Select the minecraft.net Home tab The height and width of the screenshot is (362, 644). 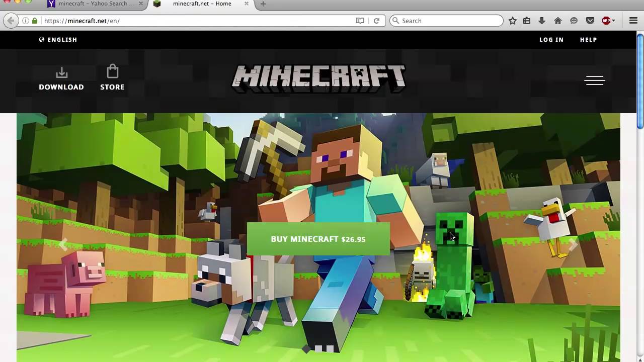[202, 4]
